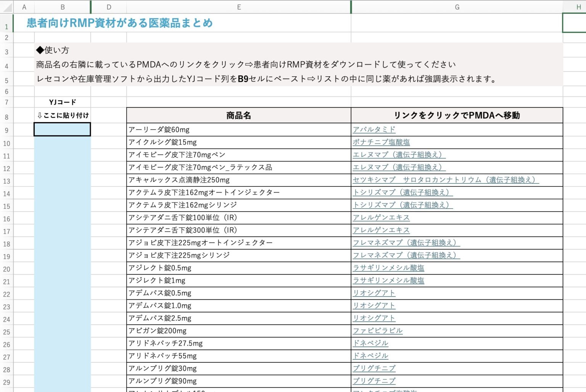Select the アキャルックス点滴静注250mg cell
This screenshot has height=392, width=586.
coord(239,180)
